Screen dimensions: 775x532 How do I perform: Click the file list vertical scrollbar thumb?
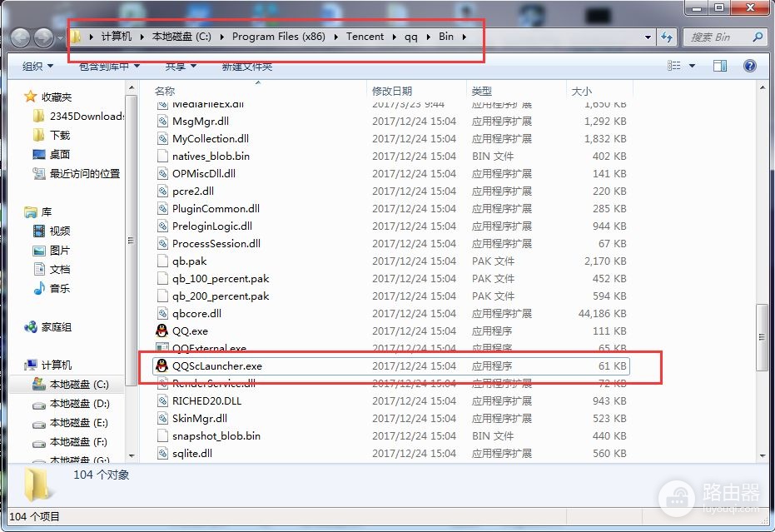point(762,337)
